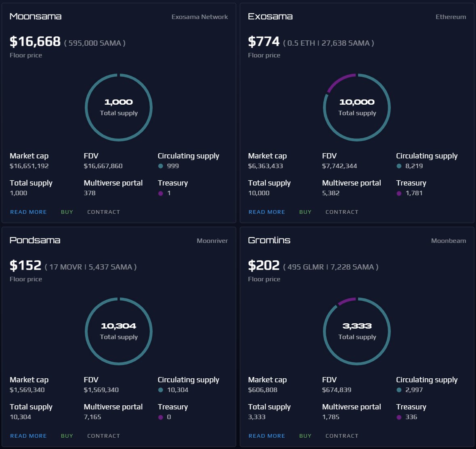Click the purple dot beside treasury 1,781
Viewport: 476px width, 449px height.
[x=399, y=193]
